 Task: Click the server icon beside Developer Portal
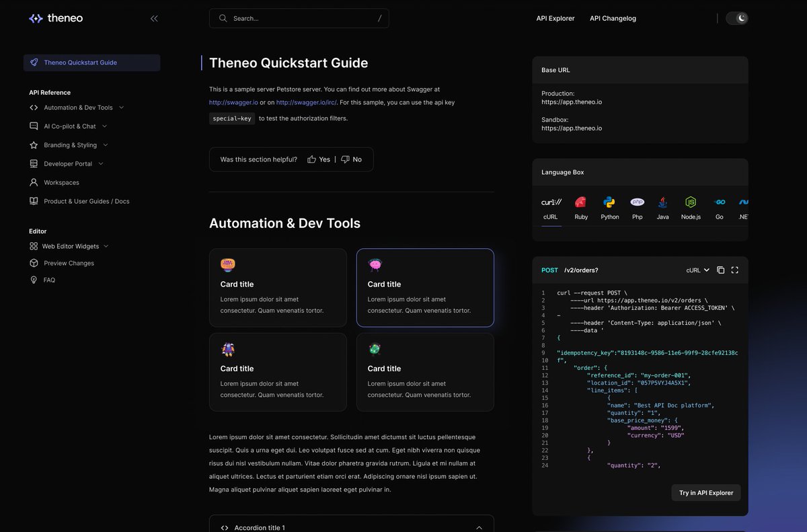point(34,163)
